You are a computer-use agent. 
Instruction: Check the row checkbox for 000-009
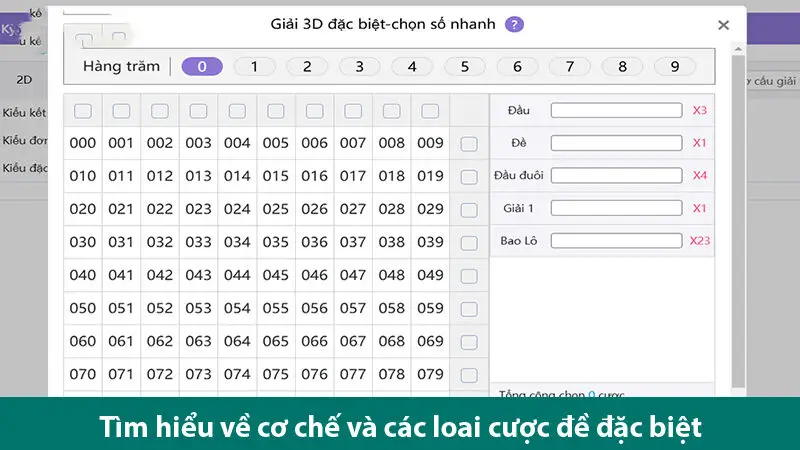(x=469, y=144)
